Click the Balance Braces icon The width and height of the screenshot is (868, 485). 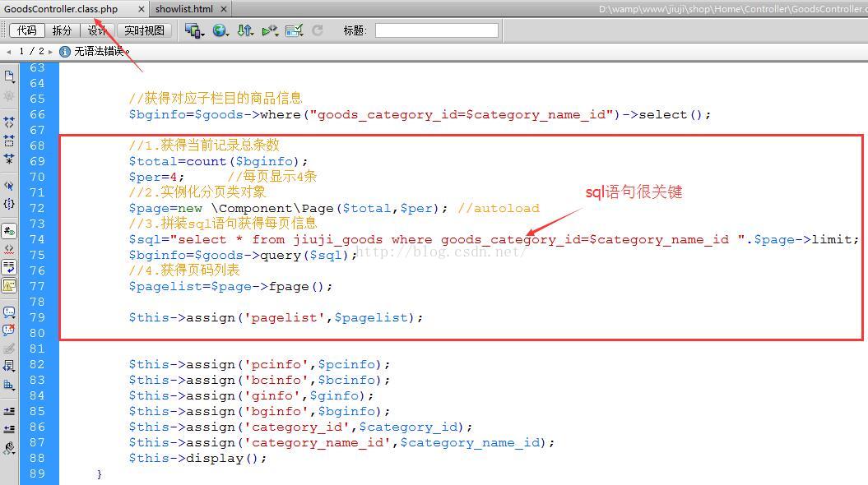tap(9, 204)
